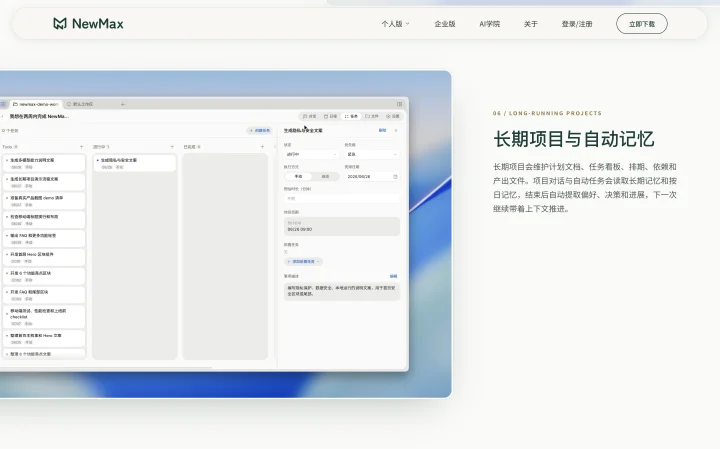Expand the 个人版 navigation dropdown
The width and height of the screenshot is (720, 449).
pos(395,24)
